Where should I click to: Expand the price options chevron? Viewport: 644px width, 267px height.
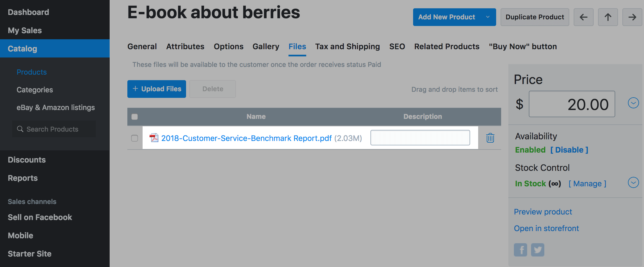coord(633,103)
